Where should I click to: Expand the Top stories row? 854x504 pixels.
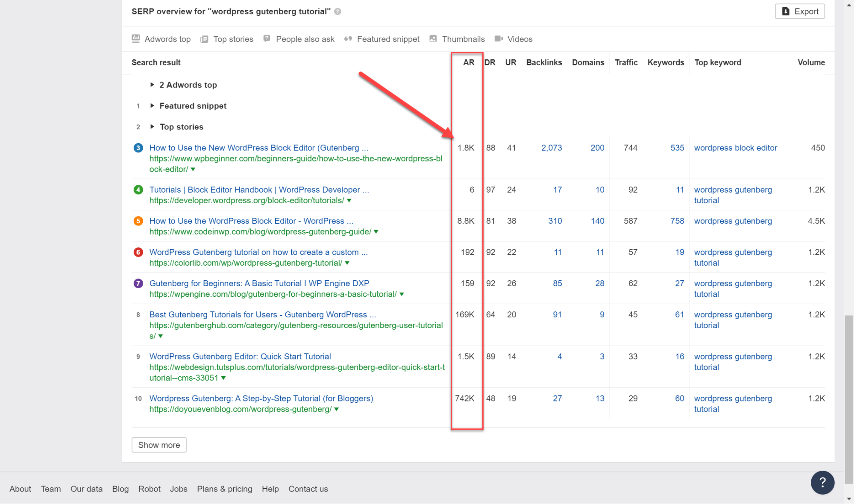152,126
